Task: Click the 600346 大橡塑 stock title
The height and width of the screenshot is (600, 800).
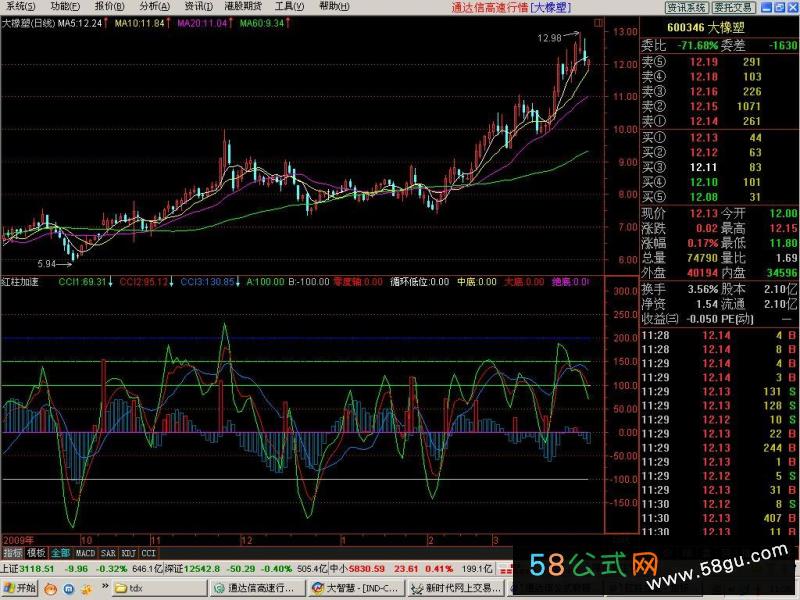Action: (706, 28)
